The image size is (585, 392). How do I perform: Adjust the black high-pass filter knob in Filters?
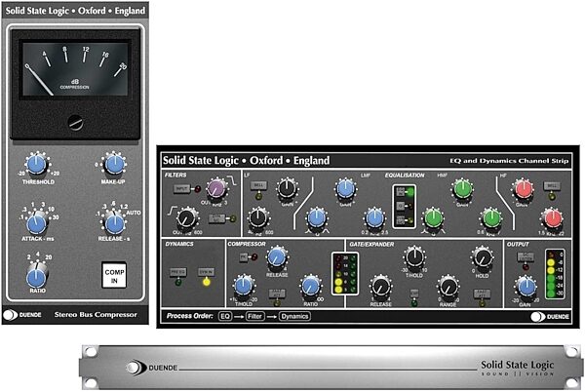pos(186,218)
